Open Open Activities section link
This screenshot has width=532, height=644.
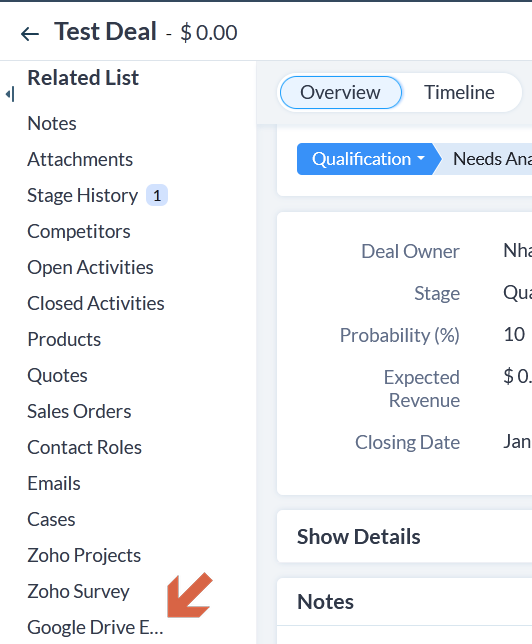90,267
